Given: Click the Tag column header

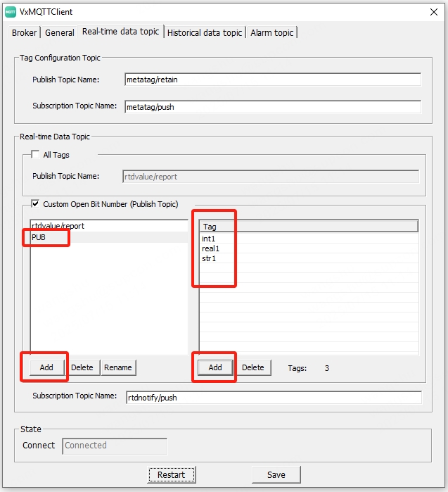Looking at the screenshot, I should coord(309,226).
